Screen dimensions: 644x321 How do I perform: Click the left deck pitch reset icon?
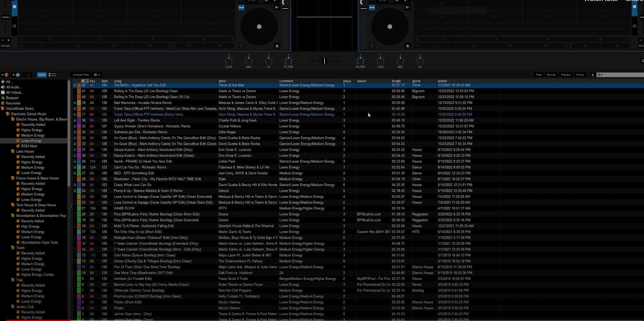[x=14, y=26]
